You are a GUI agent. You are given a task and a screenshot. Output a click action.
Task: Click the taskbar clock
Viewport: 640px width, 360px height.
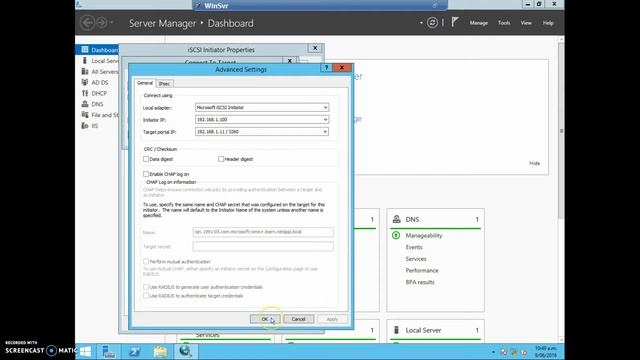545,352
